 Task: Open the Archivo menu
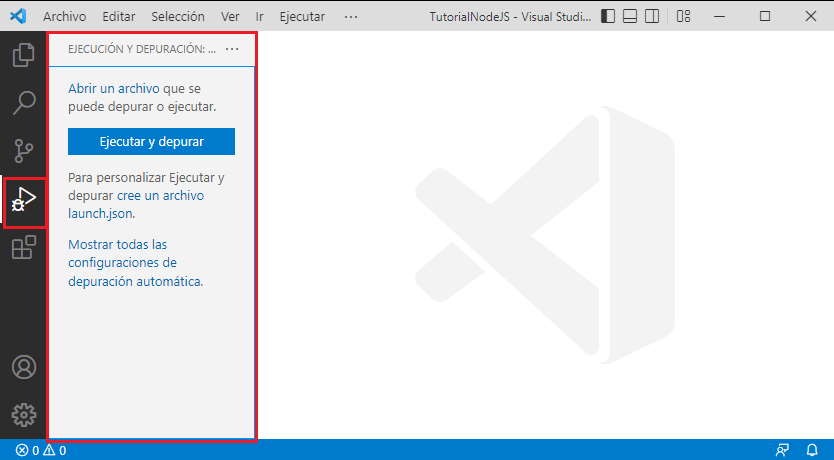coord(64,16)
